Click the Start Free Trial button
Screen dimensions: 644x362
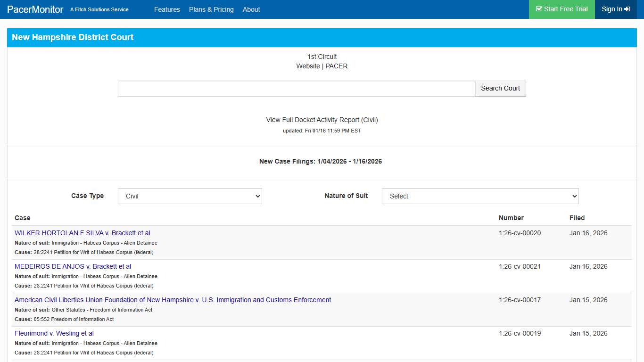point(562,9)
